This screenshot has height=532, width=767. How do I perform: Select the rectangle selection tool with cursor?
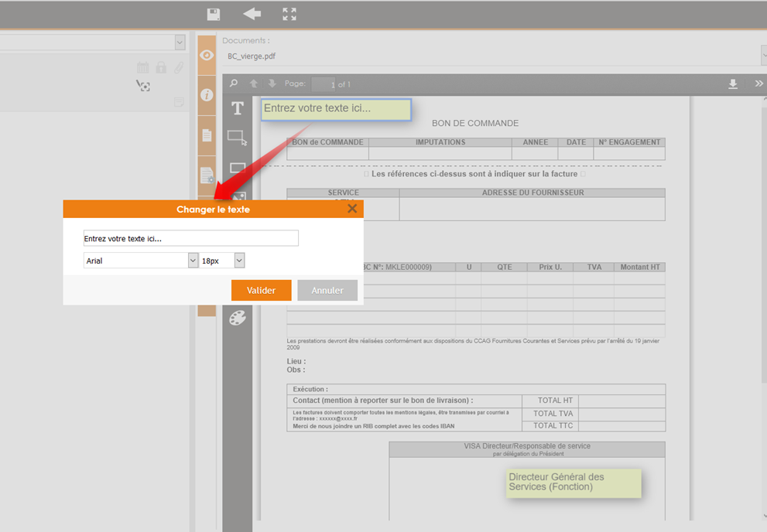point(238,138)
